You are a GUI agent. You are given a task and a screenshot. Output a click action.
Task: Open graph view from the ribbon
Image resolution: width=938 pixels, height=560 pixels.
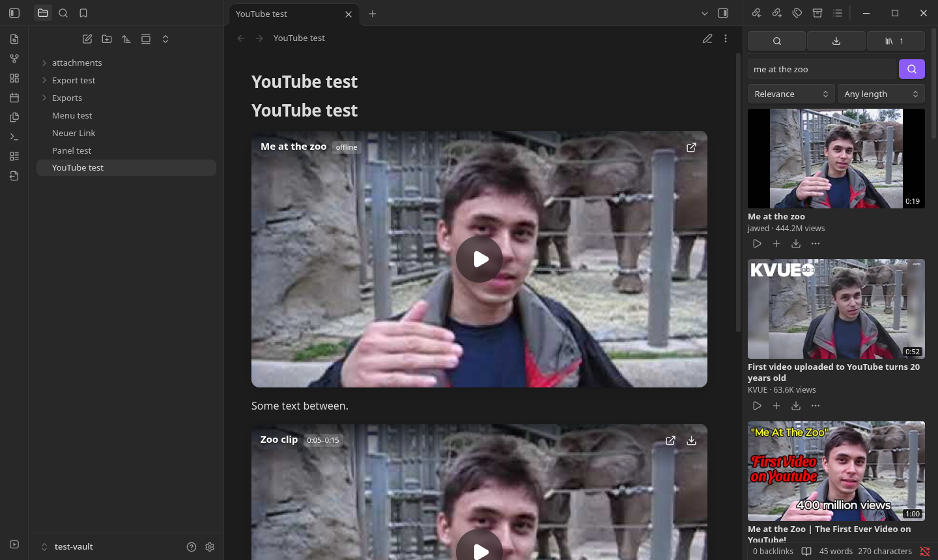tap(14, 59)
